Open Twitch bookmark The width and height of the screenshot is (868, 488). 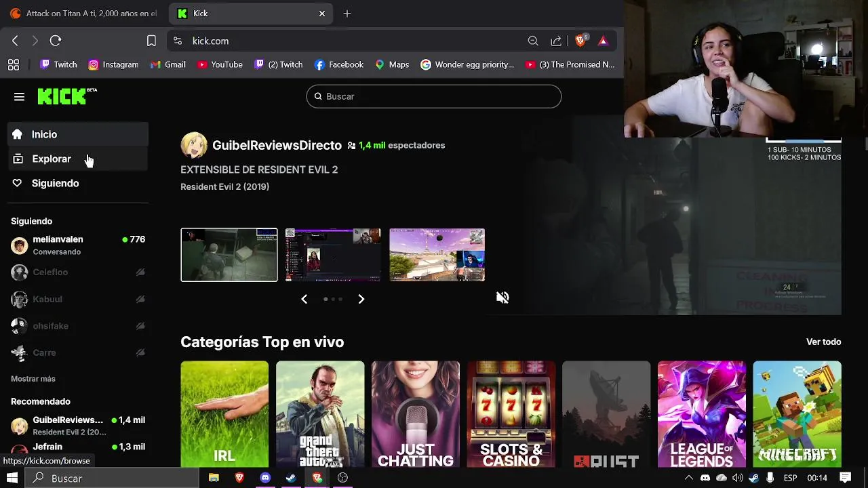pyautogui.click(x=58, y=64)
